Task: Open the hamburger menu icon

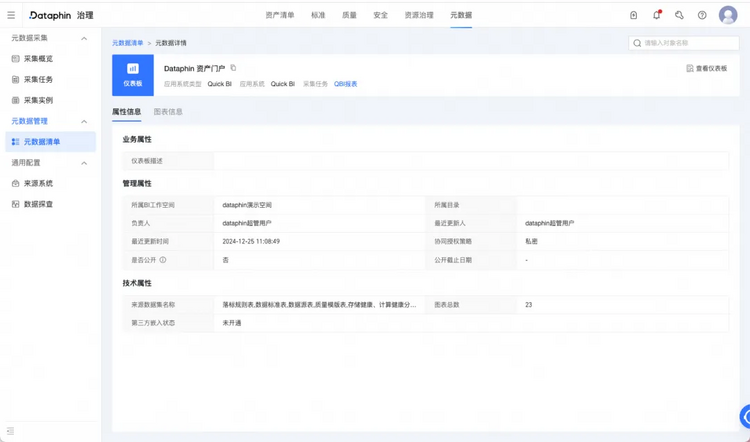Action: pyautogui.click(x=11, y=15)
